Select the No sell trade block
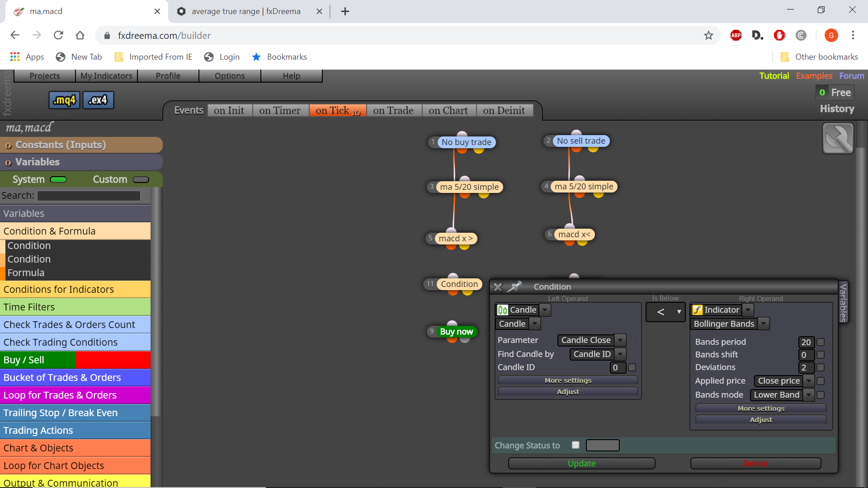The image size is (868, 488). 581,141
